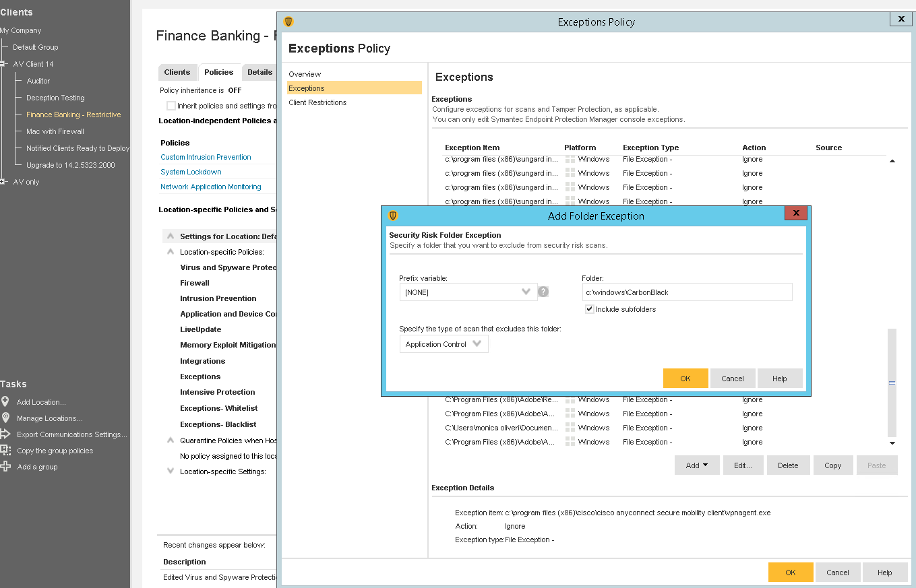This screenshot has height=588, width=916.
Task: Collapse the Location-specific Policies chevron
Action: pyautogui.click(x=171, y=252)
